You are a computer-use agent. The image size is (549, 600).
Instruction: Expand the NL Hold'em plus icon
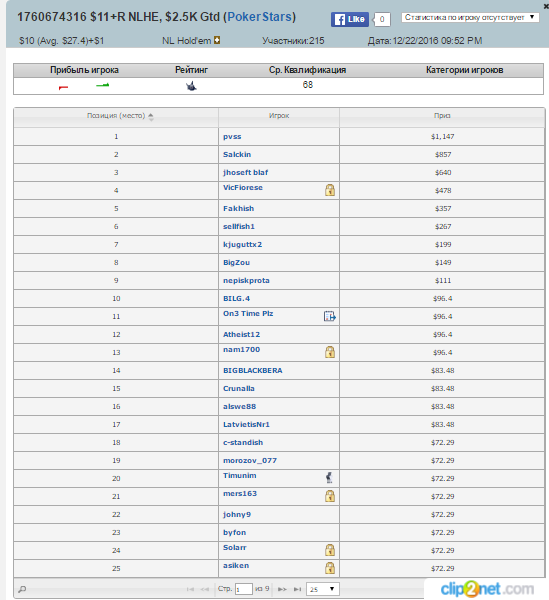point(217,40)
